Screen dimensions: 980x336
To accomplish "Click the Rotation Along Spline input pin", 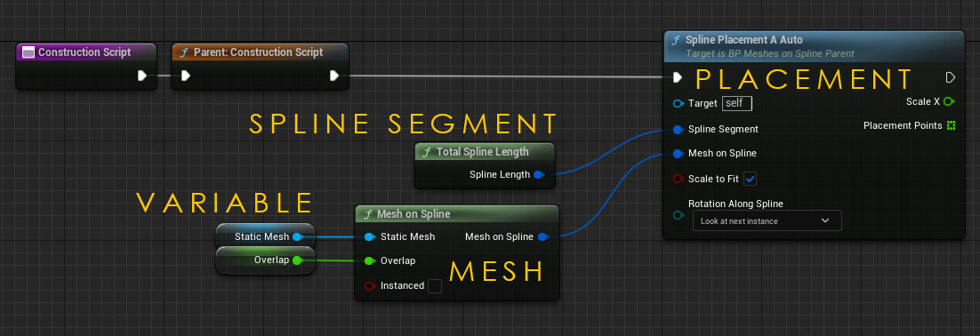I will point(679,215).
